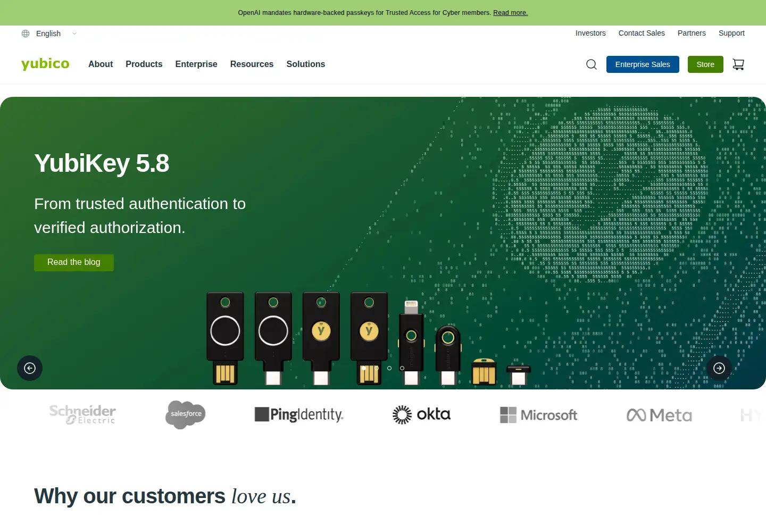Image resolution: width=766 pixels, height=532 pixels.
Task: Click the Meta logo
Action: (659, 415)
